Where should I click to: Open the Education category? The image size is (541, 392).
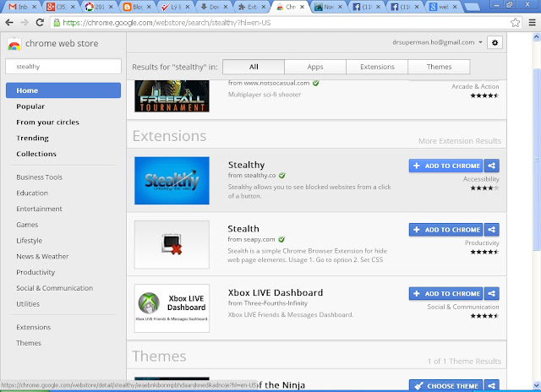32,193
